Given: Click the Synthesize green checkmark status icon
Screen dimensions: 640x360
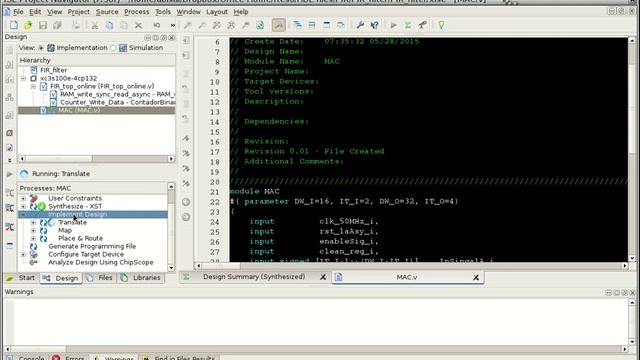Looking at the screenshot, I should [x=42, y=207].
